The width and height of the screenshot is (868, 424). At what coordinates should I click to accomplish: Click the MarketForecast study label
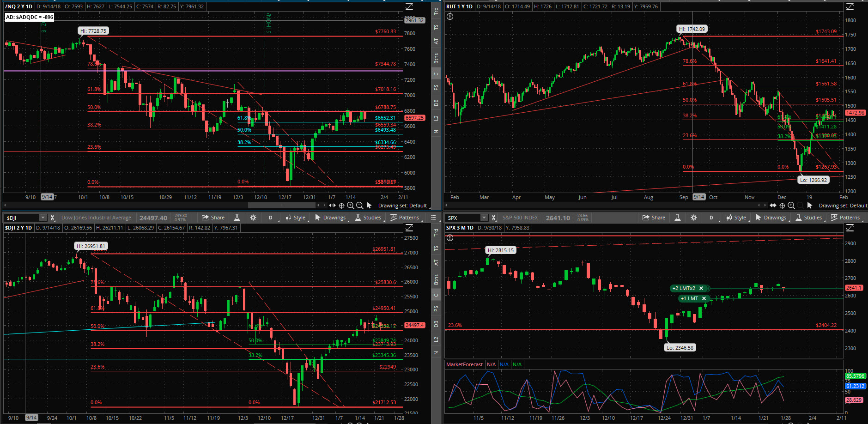[x=464, y=364]
